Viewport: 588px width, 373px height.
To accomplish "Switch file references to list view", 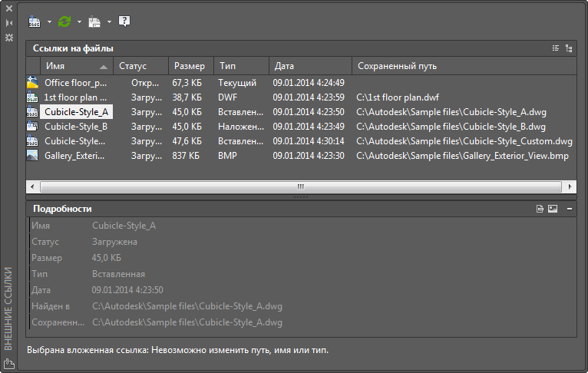I will (x=556, y=48).
